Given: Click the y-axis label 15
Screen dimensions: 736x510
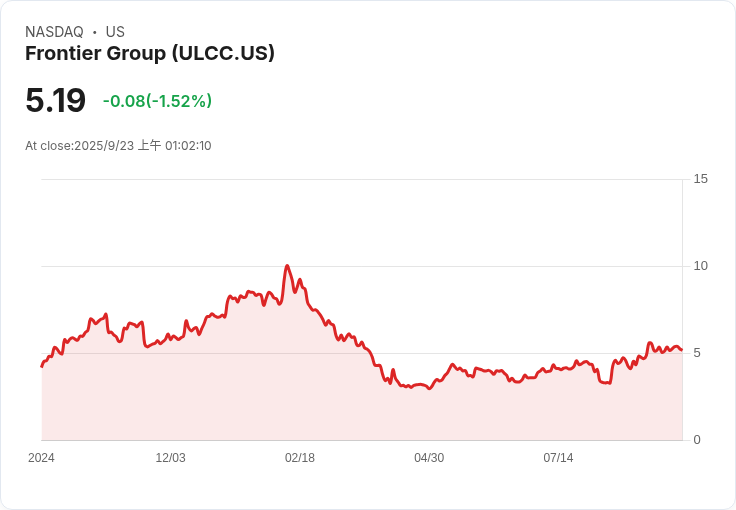Looking at the screenshot, I should (x=700, y=179).
